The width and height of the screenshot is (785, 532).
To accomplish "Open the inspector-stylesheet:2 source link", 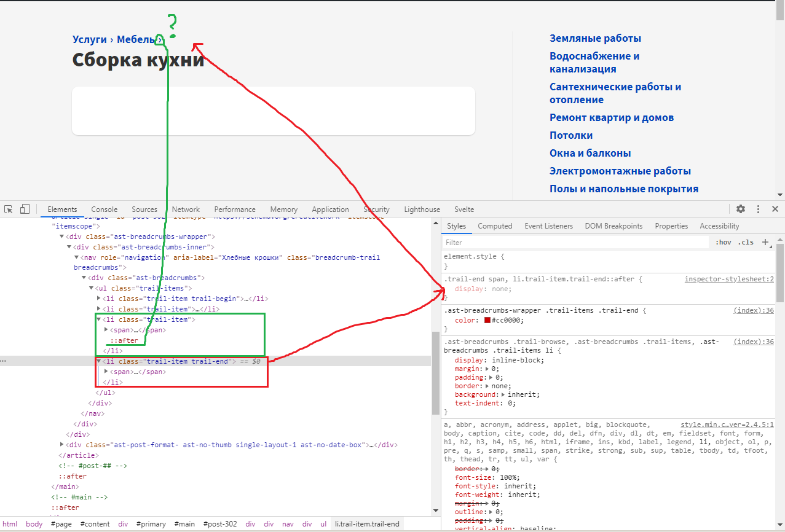I will [x=729, y=279].
